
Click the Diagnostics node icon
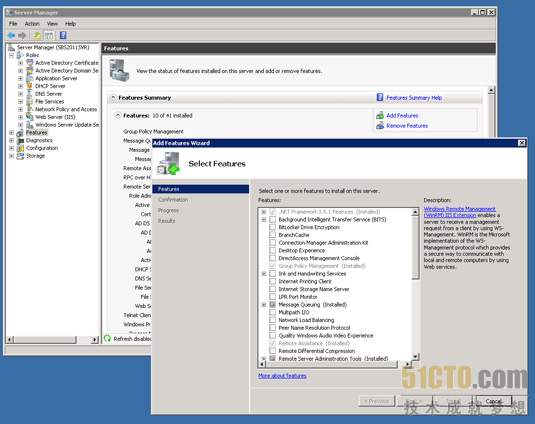[x=20, y=141]
